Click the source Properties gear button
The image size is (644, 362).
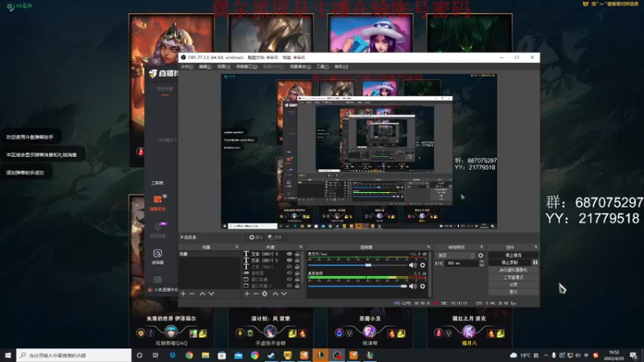coord(256,237)
